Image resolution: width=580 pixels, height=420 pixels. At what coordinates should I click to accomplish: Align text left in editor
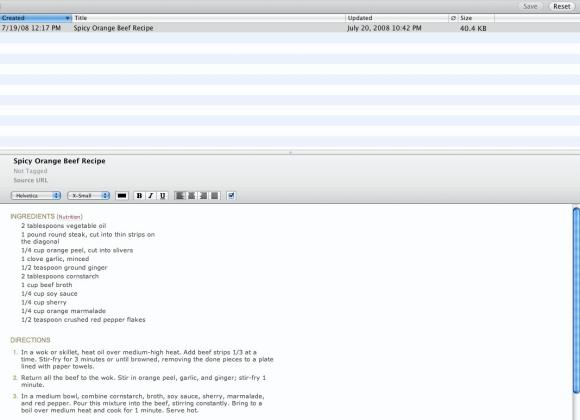point(180,196)
